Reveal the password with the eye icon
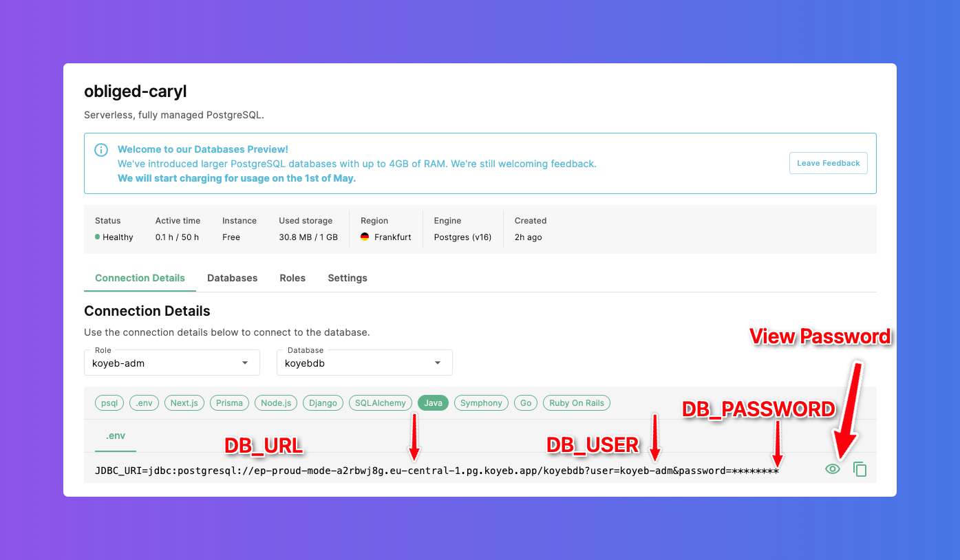 pyautogui.click(x=833, y=469)
